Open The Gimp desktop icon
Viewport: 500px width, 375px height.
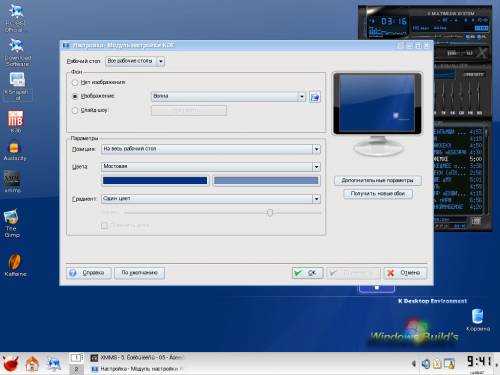[12, 223]
